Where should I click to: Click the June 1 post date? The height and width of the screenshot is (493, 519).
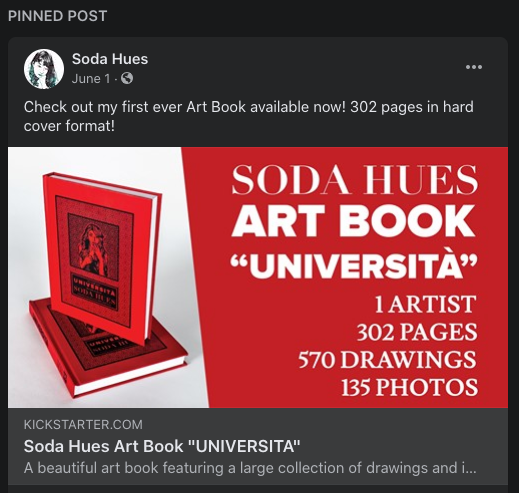[x=91, y=79]
